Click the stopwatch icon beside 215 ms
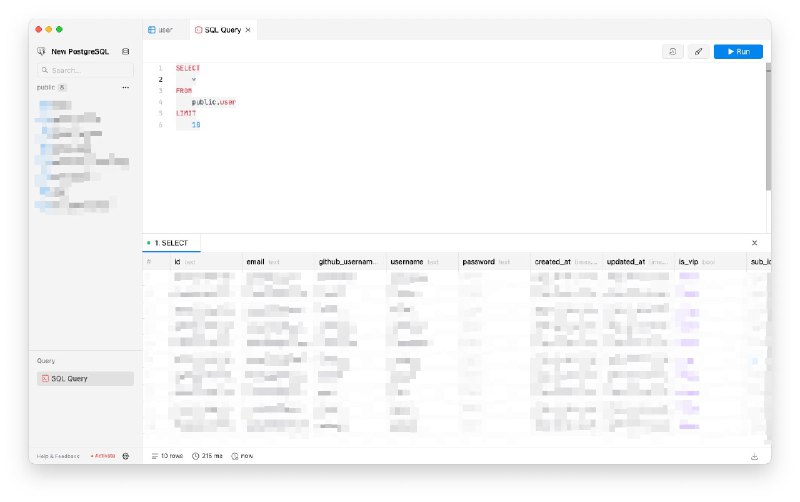The image size is (800, 502). (195, 456)
